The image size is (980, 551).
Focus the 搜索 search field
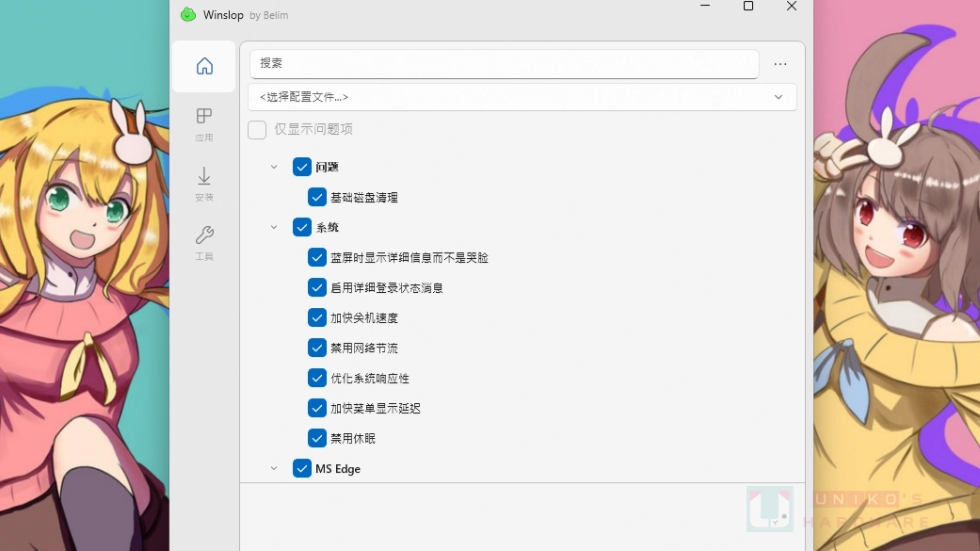[x=504, y=63]
